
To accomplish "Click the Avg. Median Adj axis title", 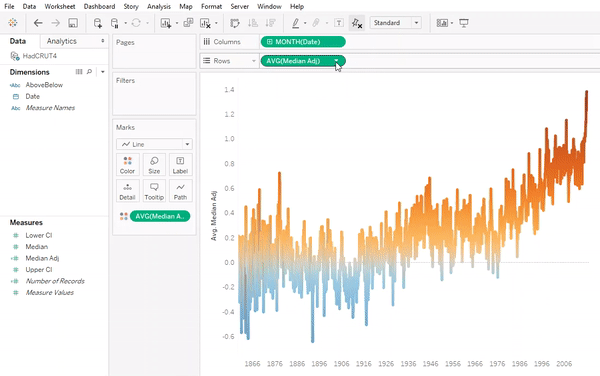I will pyautogui.click(x=214, y=216).
